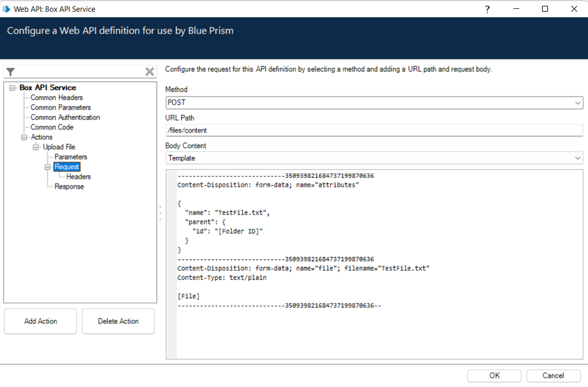Click the URL Path input field

coord(374,130)
